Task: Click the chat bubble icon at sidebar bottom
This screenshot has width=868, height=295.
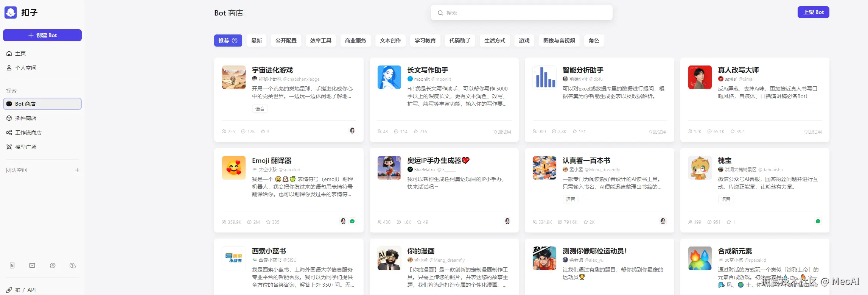Action: [53, 265]
